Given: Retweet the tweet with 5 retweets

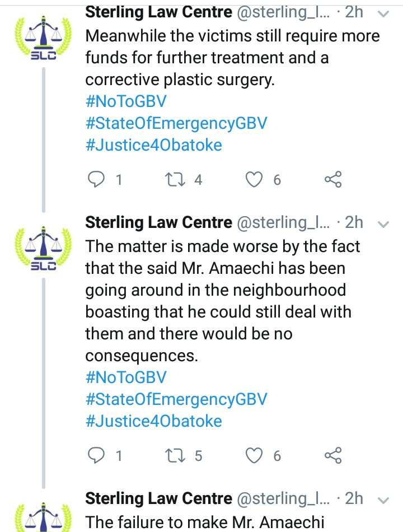Looking at the screenshot, I should 175,455.
